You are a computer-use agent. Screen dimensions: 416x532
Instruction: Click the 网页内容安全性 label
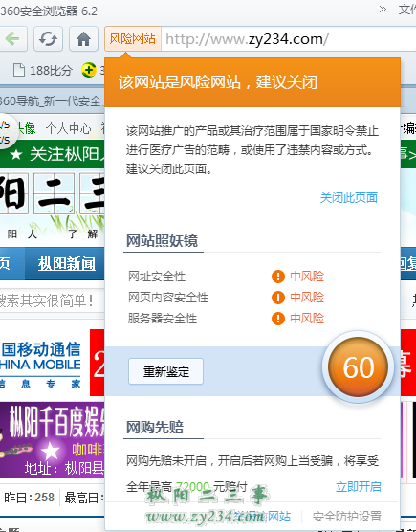click(168, 298)
